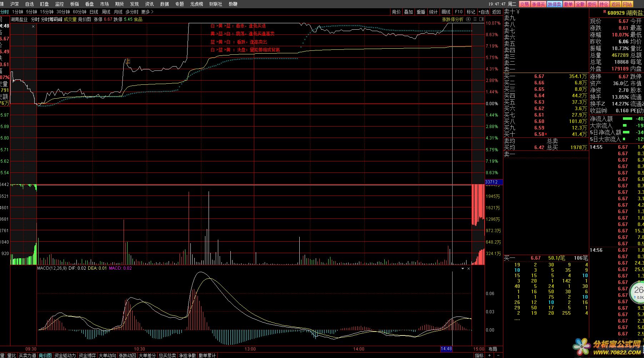Viewport: 644px width, 358px height.
Task: Select the 竞价图 option in the chart header
Action: click(x=85, y=19)
